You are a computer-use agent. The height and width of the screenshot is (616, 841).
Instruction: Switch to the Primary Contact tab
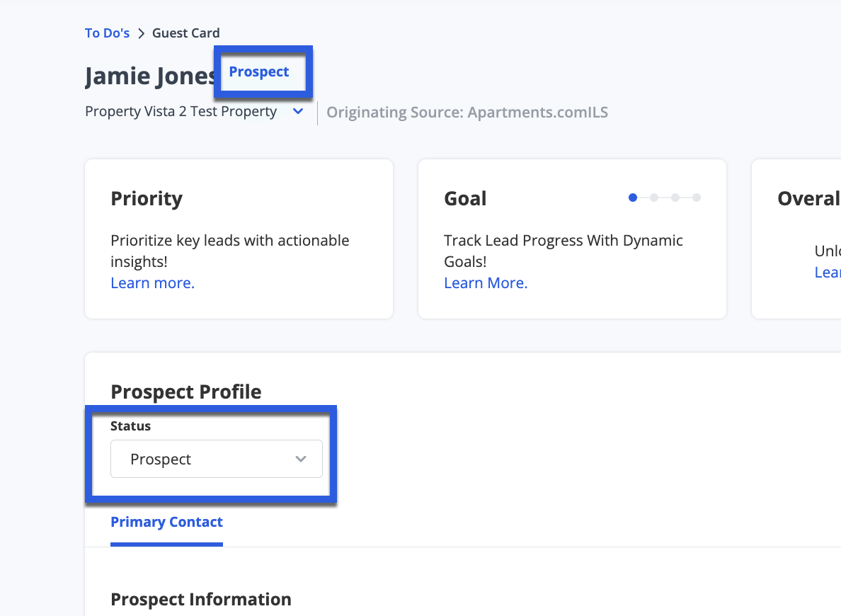click(x=166, y=522)
